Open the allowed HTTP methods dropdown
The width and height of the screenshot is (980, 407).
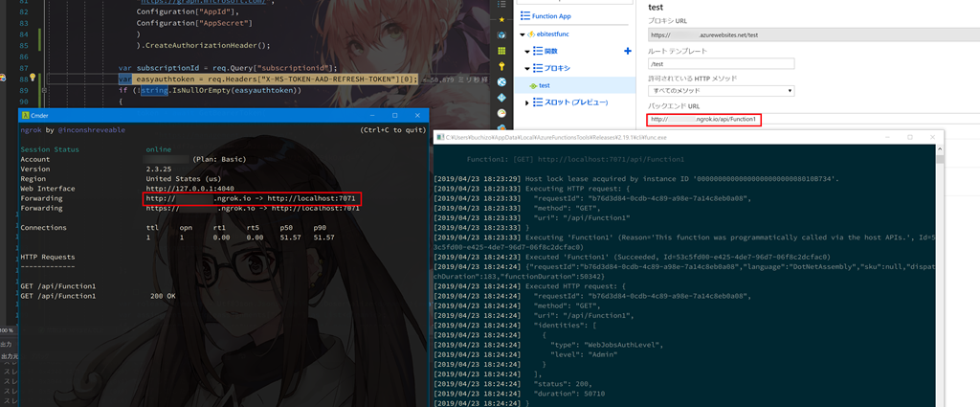click(x=722, y=91)
